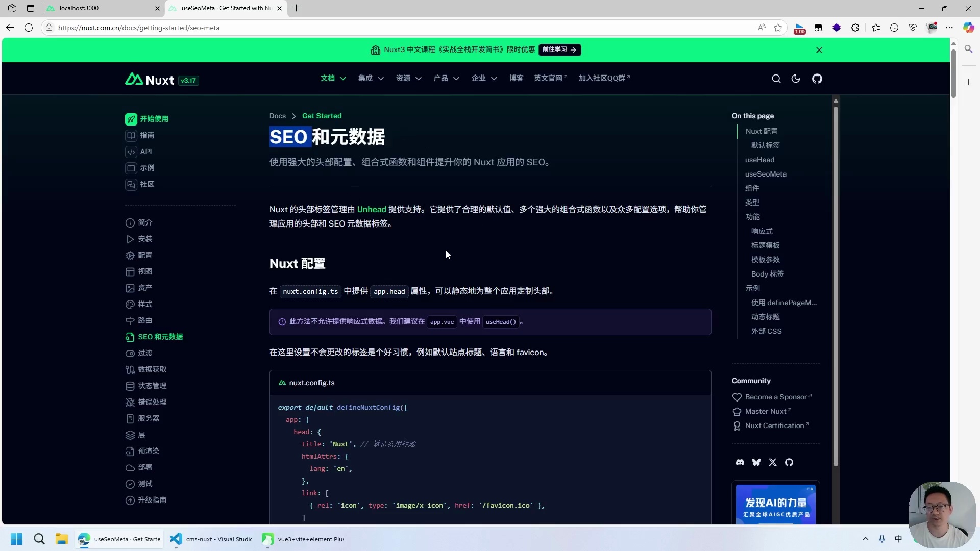Open the Unhead link in the paragraph

tap(372, 209)
